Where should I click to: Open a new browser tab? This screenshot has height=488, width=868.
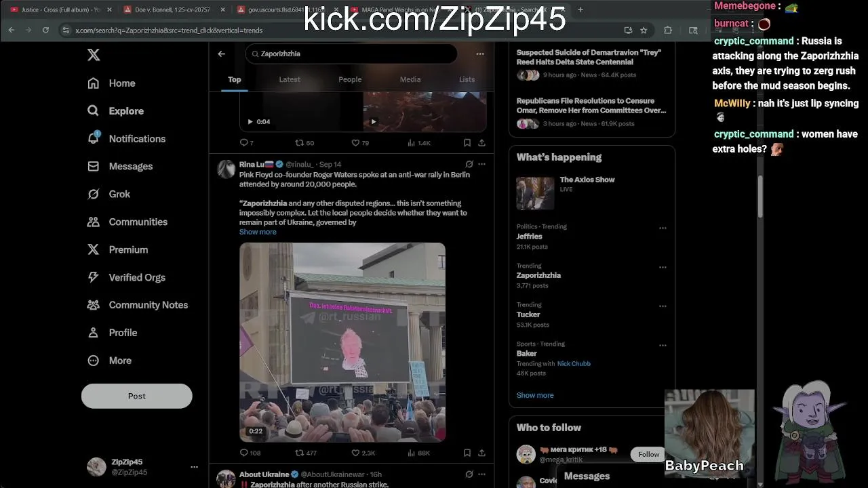(580, 9)
